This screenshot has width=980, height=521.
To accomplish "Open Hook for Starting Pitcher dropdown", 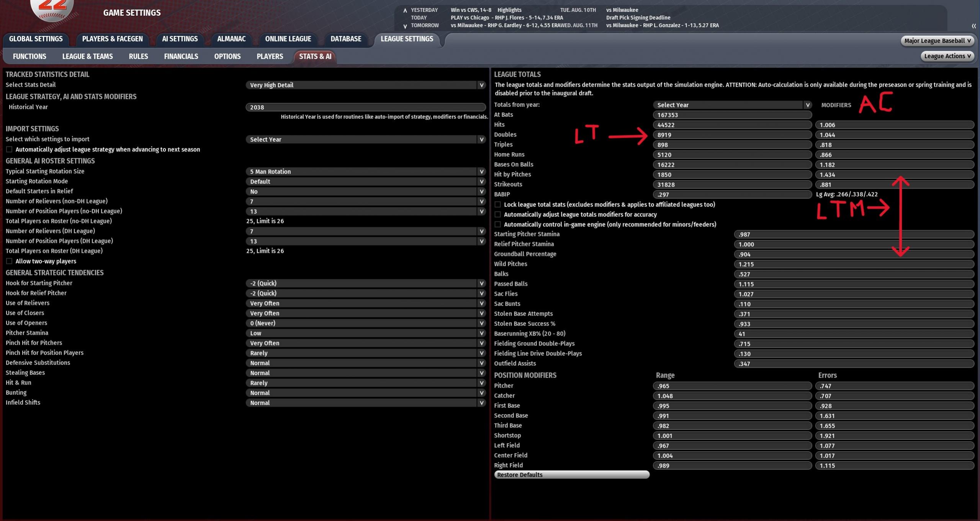I will [x=481, y=283].
